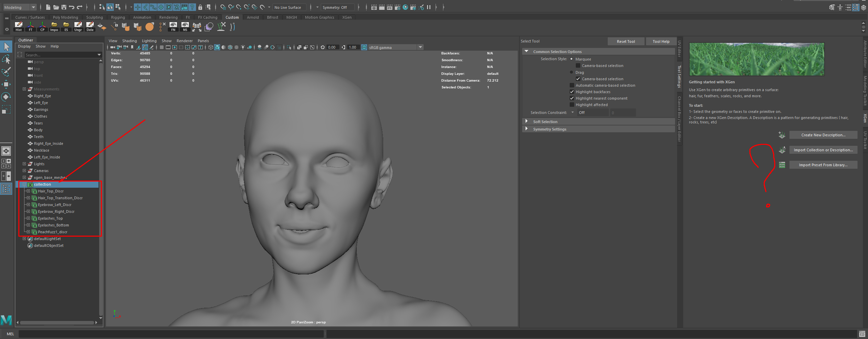Screen dimensions: 868x339
Task: Enable Camera-based selection under Marquee
Action: (578, 66)
